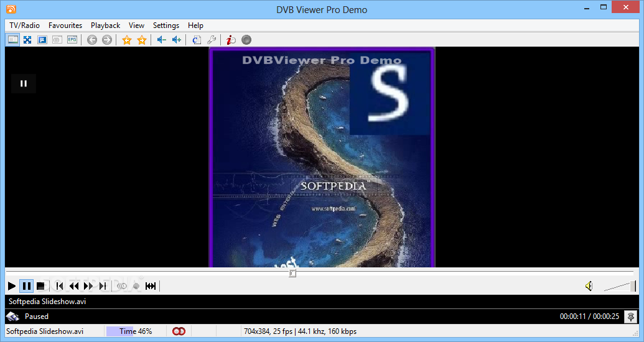The image size is (644, 342).
Task: Click the greyed record dot icon
Action: (x=136, y=286)
